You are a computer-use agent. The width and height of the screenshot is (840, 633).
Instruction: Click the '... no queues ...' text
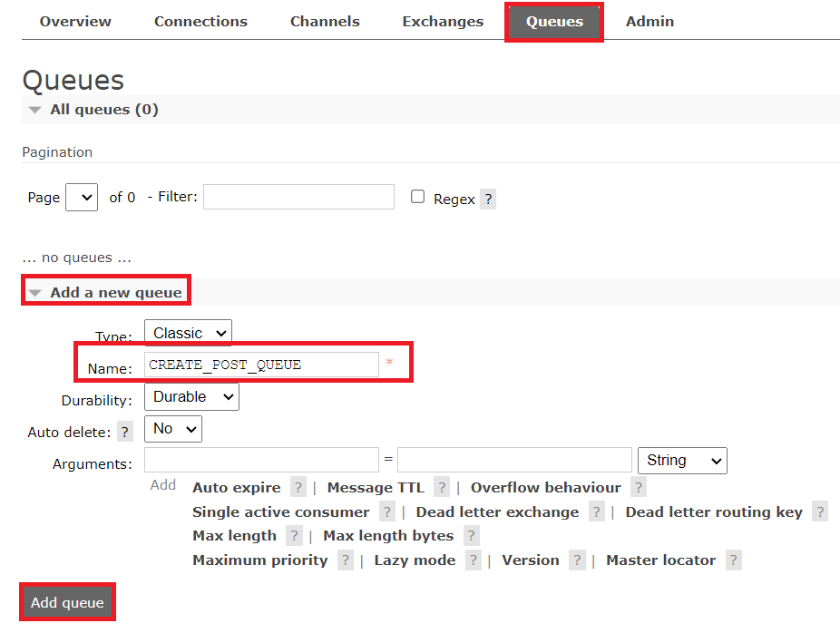tap(76, 258)
